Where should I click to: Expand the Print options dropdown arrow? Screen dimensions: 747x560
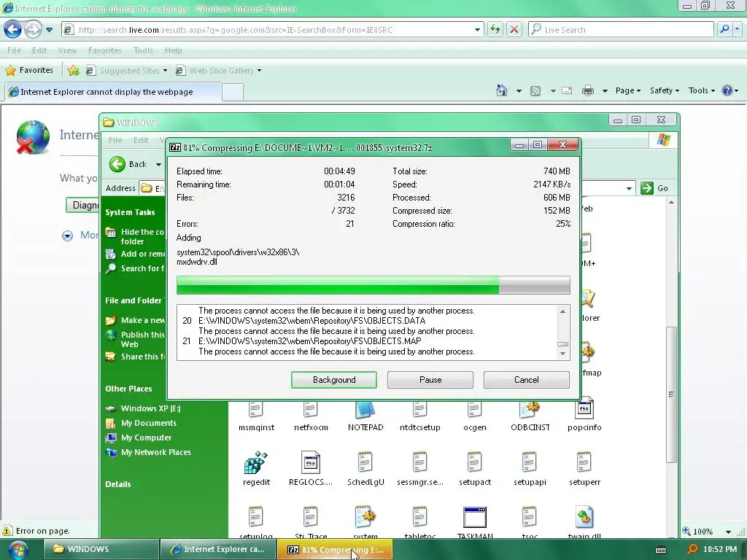605,90
